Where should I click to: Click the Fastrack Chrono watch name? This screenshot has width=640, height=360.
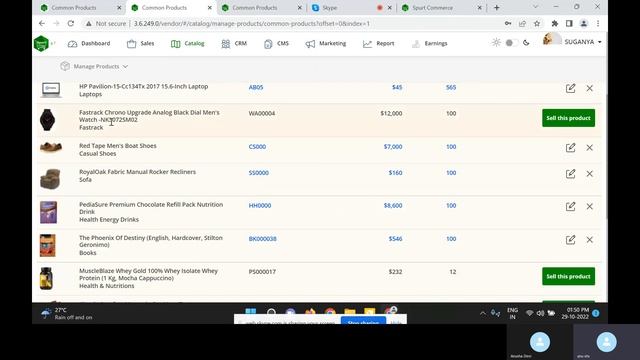[149, 116]
